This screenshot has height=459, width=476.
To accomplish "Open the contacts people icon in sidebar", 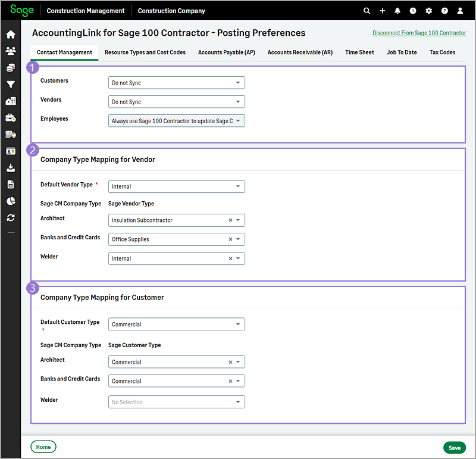I will (x=11, y=51).
